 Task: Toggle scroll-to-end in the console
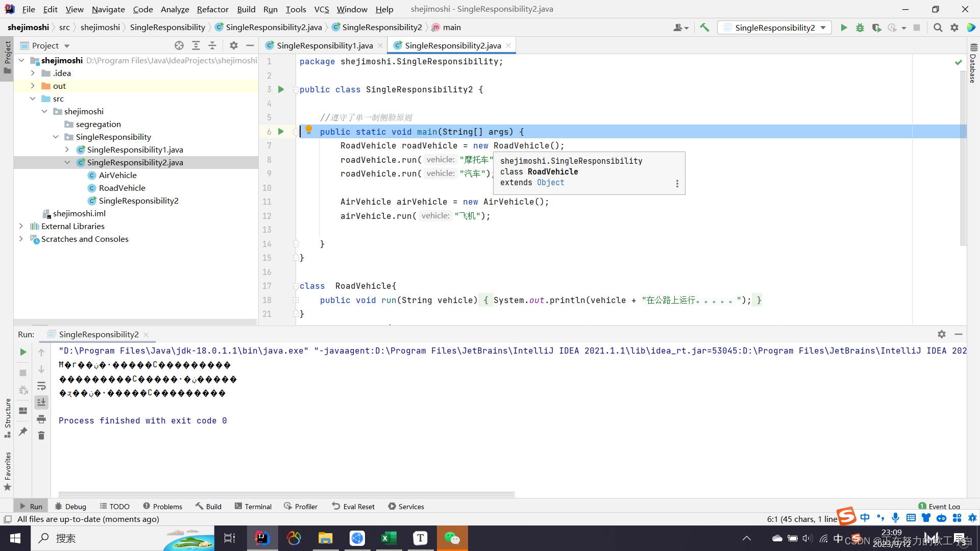(41, 403)
